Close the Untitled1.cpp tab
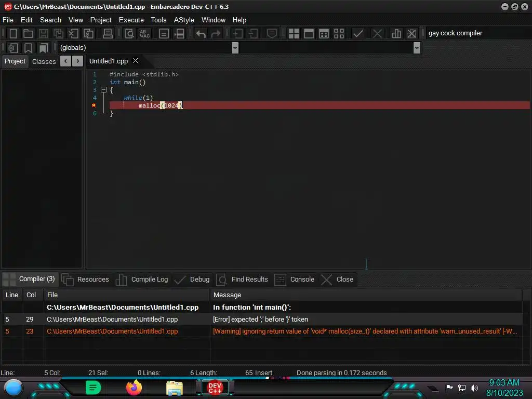 coord(136,61)
